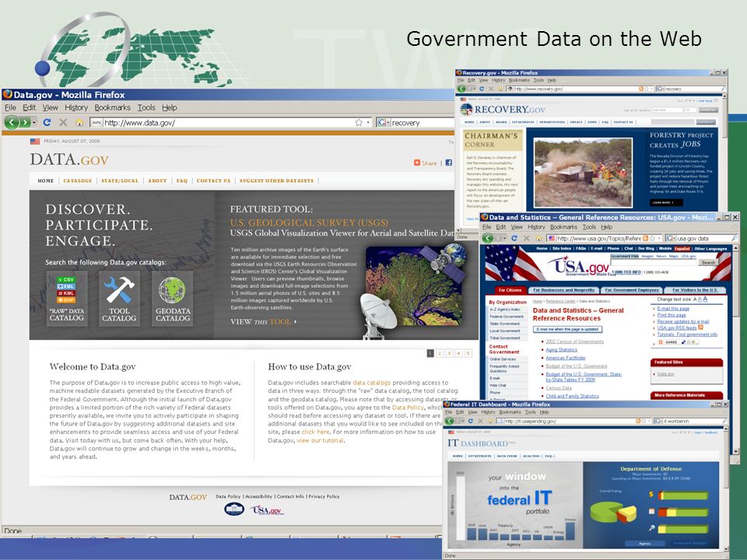Go to slide 1 of featured carousel
The image size is (747, 560).
click(430, 353)
